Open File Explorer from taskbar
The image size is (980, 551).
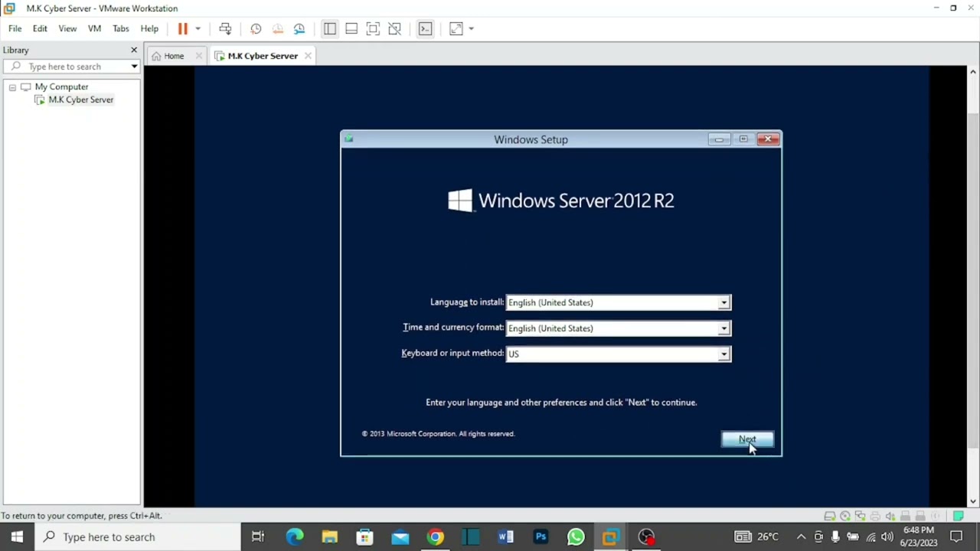click(330, 537)
